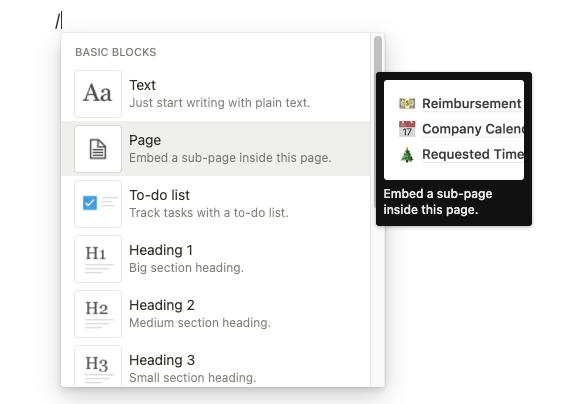Screen dimensions: 562x404
Task: Click the H2 heading icon
Action: 98,314
